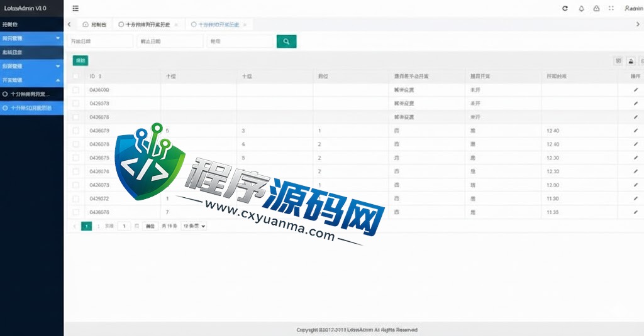Check the box for row 0436009

[75, 90]
